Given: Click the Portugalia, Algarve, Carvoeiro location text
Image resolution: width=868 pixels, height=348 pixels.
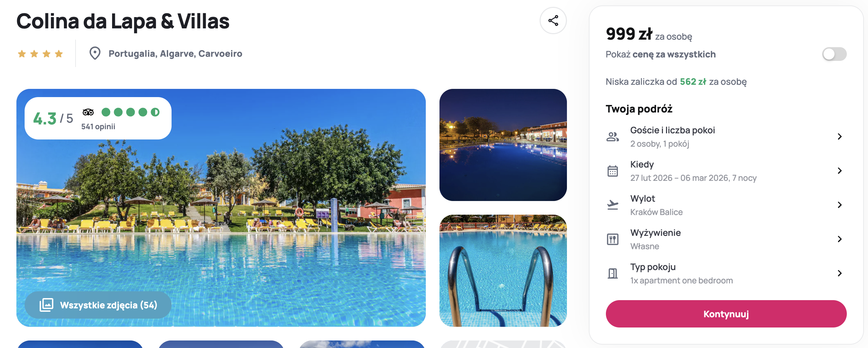Looking at the screenshot, I should pos(175,54).
